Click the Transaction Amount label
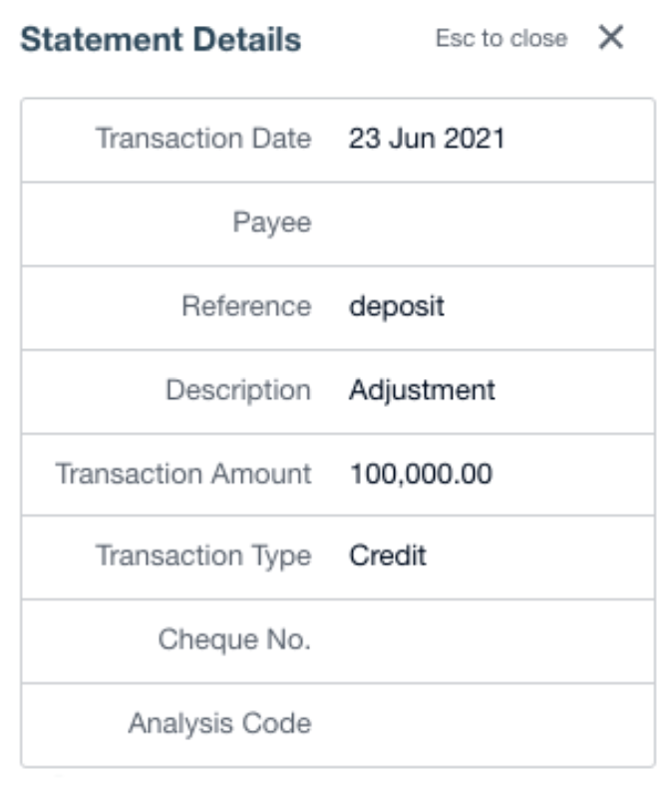Image resolution: width=672 pixels, height=788 pixels. pyautogui.click(x=182, y=474)
